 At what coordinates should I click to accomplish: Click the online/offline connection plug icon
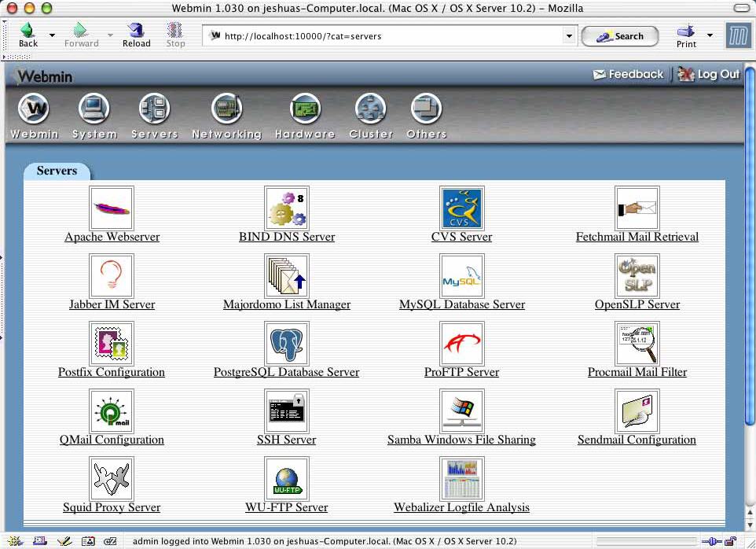pyautogui.click(x=712, y=541)
